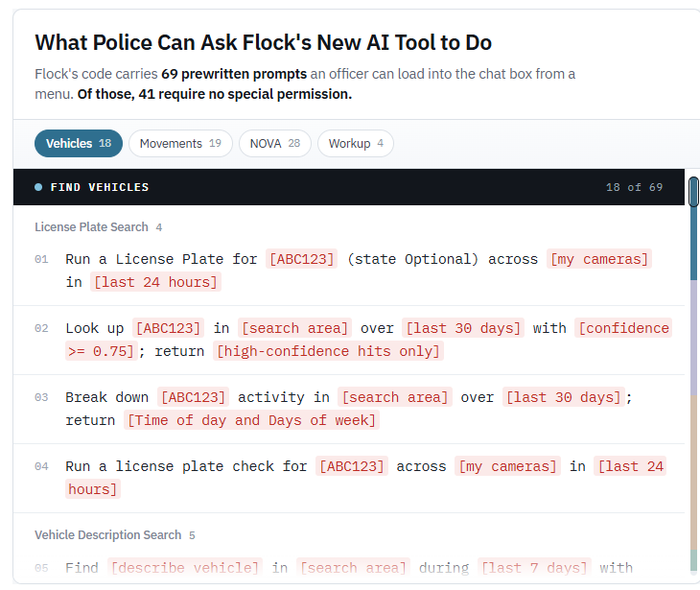Click the blue dot beside FIND VEHICLES

(38, 187)
